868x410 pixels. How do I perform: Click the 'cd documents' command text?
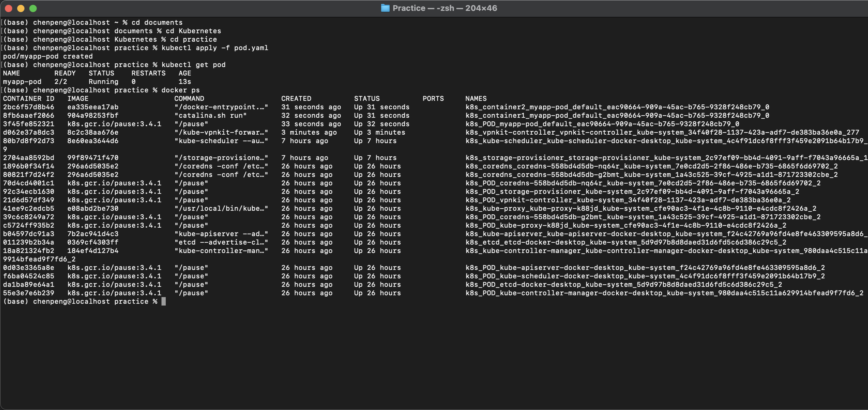coord(157,23)
